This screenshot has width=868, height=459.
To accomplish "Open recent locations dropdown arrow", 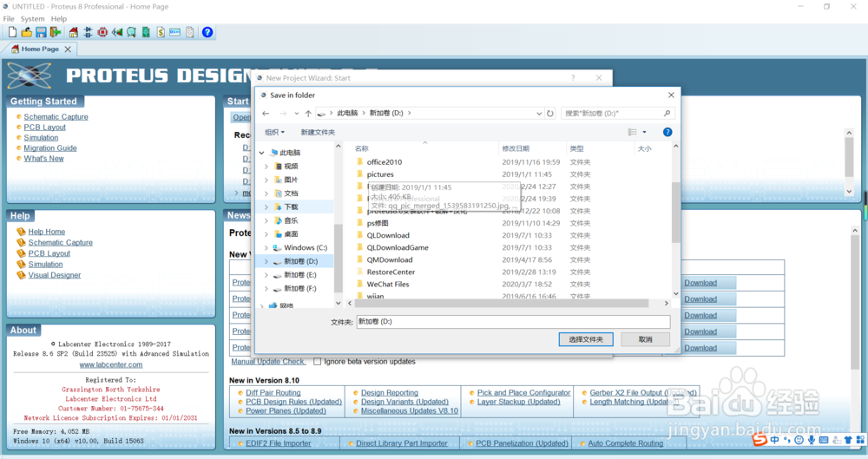I will point(297,114).
